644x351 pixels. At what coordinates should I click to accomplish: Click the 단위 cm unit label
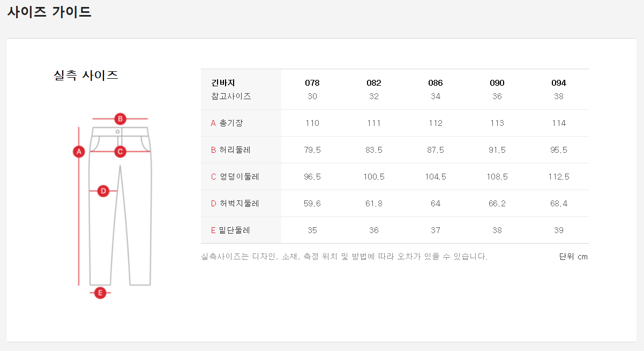[573, 257]
